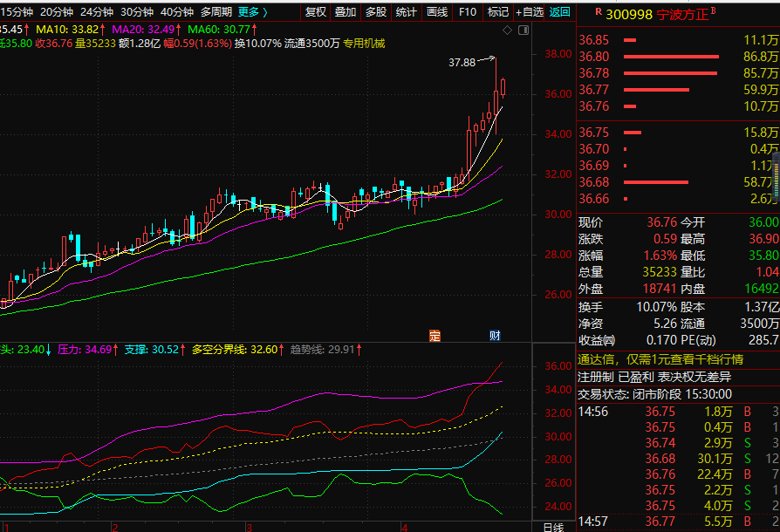
Task: Add stock via +自选 button
Action: tap(529, 12)
